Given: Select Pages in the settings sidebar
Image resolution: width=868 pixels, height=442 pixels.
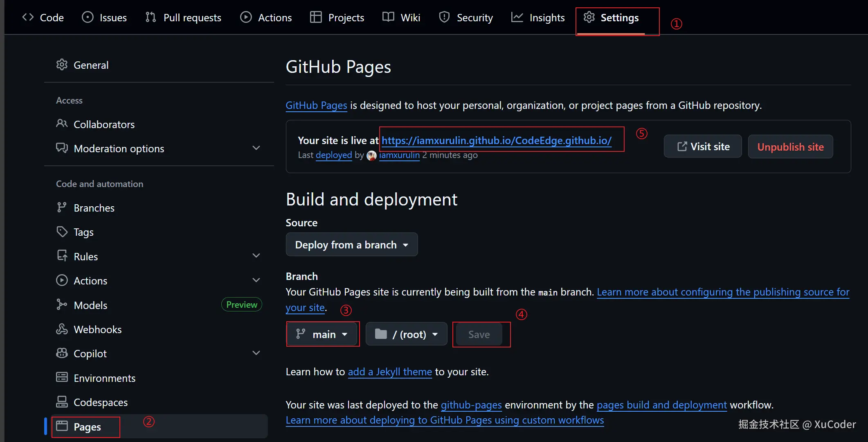Looking at the screenshot, I should click(x=87, y=427).
